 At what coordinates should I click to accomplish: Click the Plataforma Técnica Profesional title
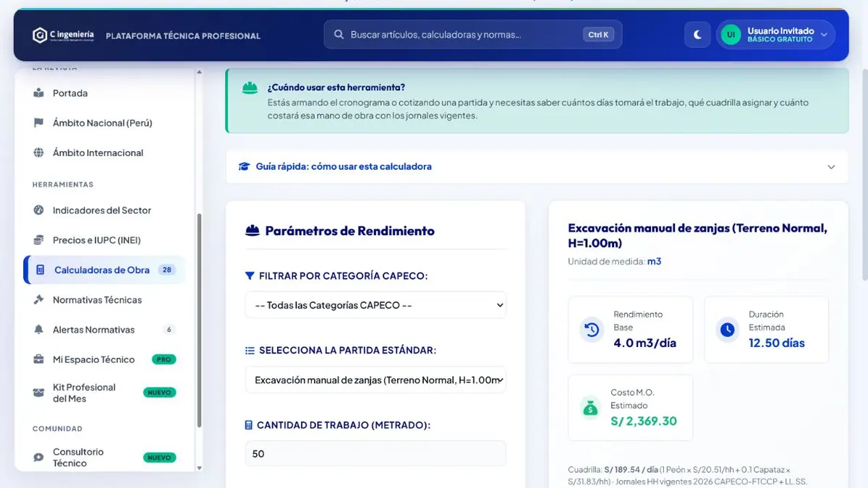click(183, 35)
